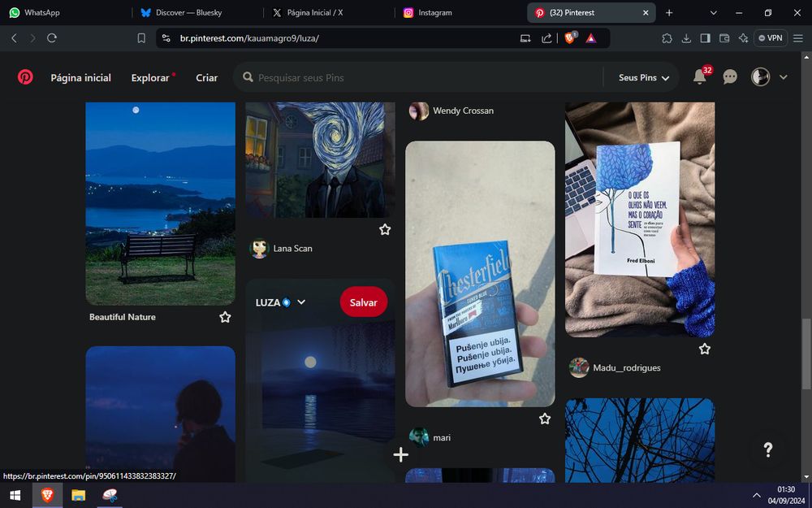This screenshot has height=508, width=812.
Task: Open the Snipping Tool taskbar icon
Action: click(110, 496)
